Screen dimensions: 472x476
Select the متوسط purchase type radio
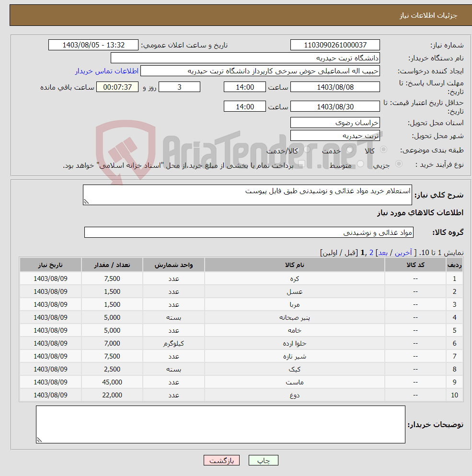click(x=360, y=164)
